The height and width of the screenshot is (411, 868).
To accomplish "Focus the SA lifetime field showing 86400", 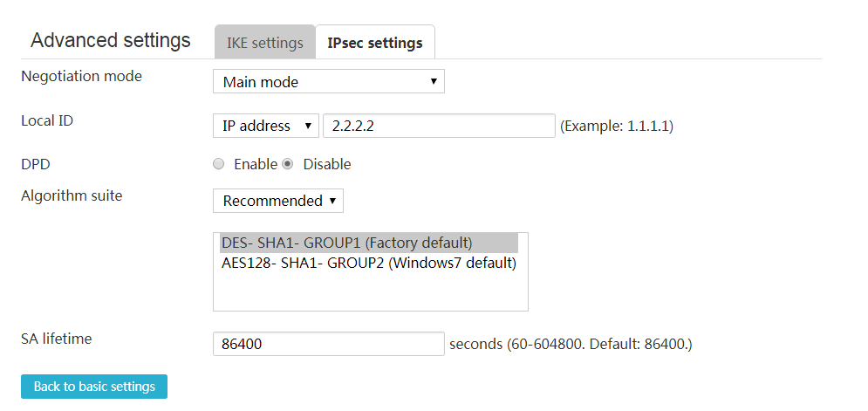I will pyautogui.click(x=328, y=344).
